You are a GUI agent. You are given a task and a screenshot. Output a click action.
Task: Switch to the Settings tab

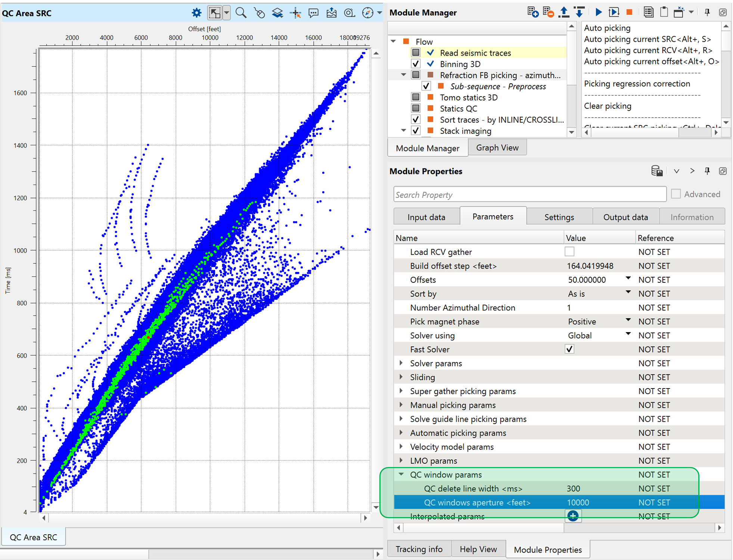tap(559, 217)
